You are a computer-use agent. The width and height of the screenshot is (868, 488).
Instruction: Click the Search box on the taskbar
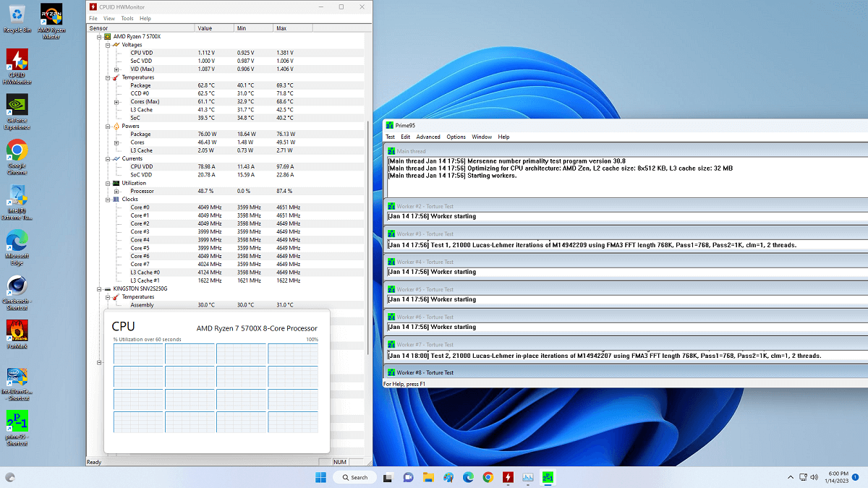(354, 477)
